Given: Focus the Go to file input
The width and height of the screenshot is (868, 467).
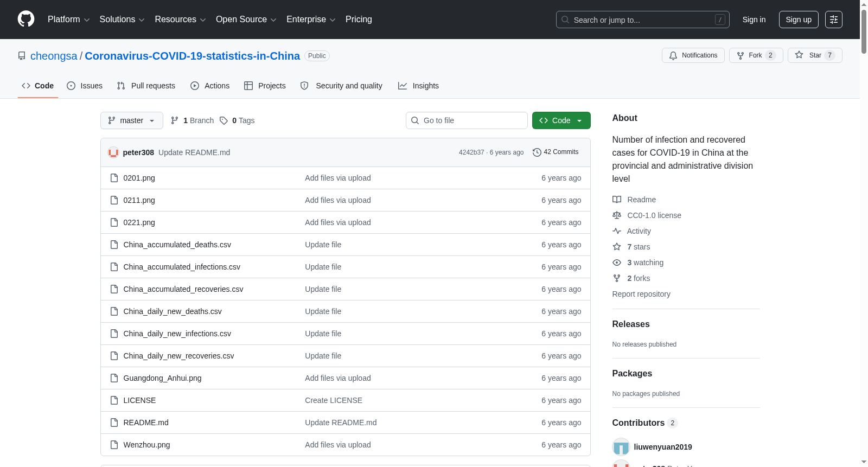Looking at the screenshot, I should (467, 120).
